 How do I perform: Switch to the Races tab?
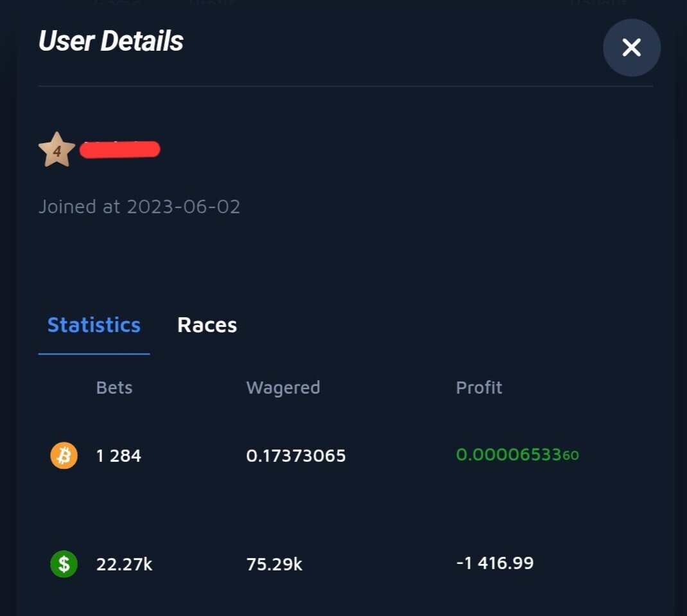[x=207, y=325]
